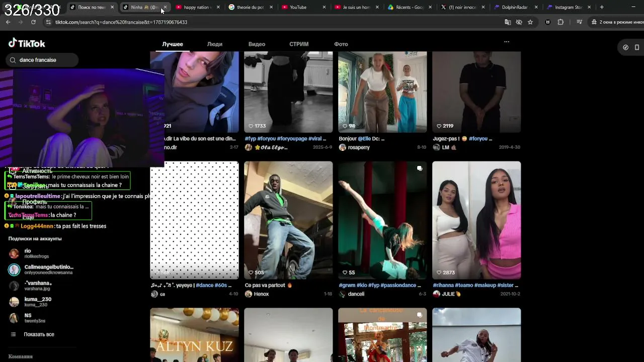Click the heart icon showing 2119 likes
The height and width of the screenshot is (362, 644).
coord(439,126)
